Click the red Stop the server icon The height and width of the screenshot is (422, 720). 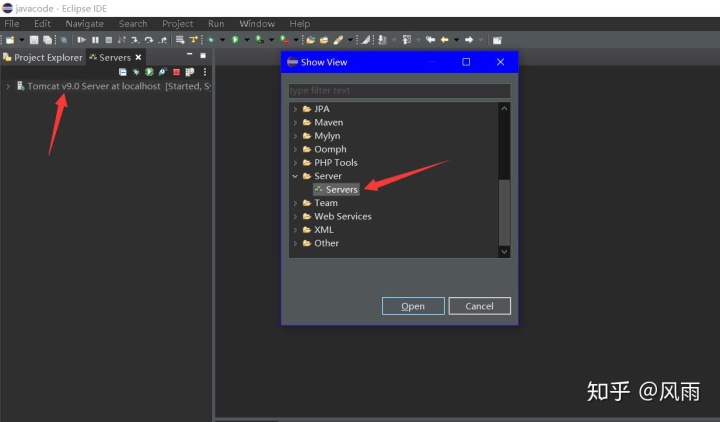pos(176,72)
